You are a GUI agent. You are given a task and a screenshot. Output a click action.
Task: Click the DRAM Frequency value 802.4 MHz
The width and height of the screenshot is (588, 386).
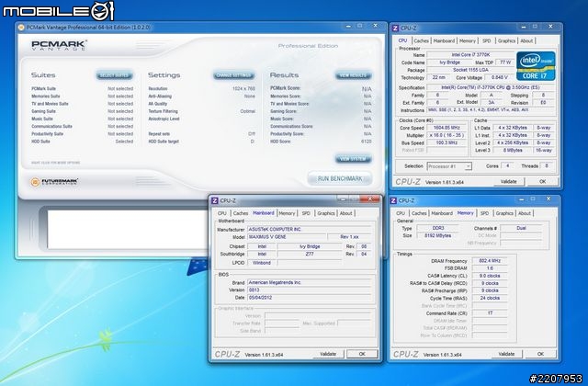(490, 261)
